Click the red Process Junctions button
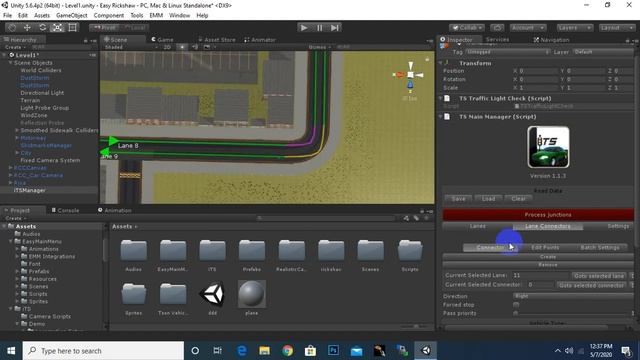The image size is (640, 360). [x=538, y=215]
